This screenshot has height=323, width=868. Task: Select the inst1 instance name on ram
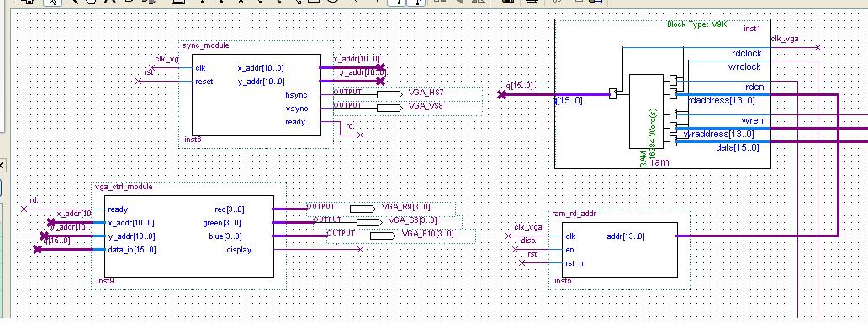752,29
